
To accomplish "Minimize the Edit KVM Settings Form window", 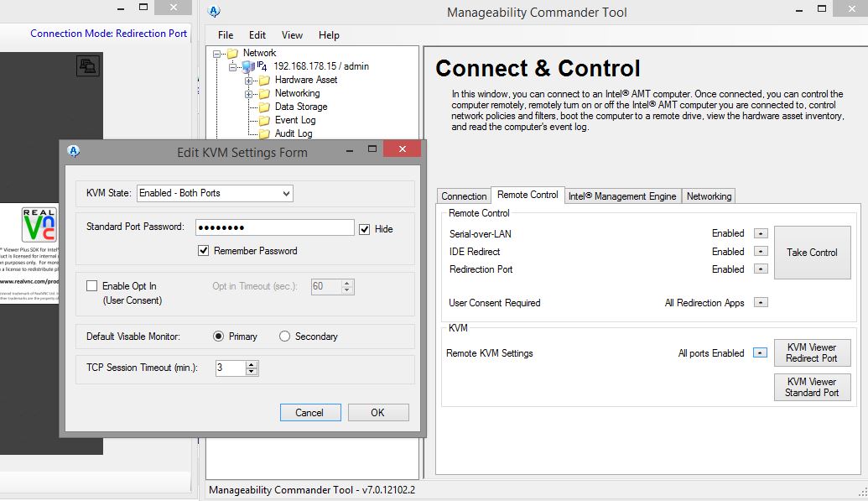I will coord(350,149).
